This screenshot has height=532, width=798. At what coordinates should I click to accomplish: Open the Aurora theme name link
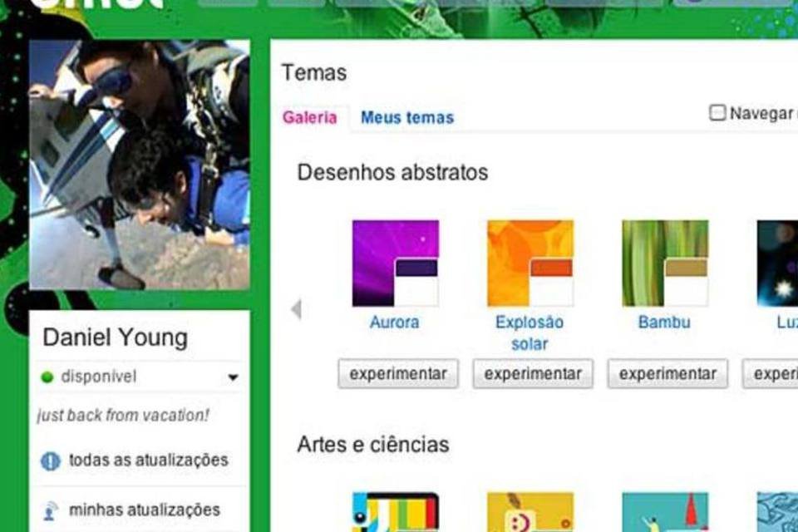point(394,323)
